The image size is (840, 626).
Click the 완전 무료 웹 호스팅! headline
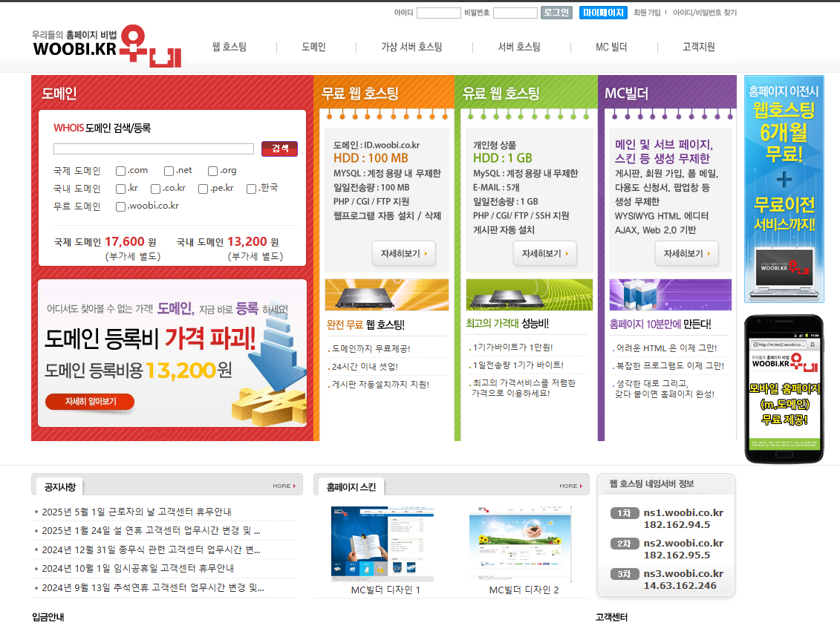(366, 325)
